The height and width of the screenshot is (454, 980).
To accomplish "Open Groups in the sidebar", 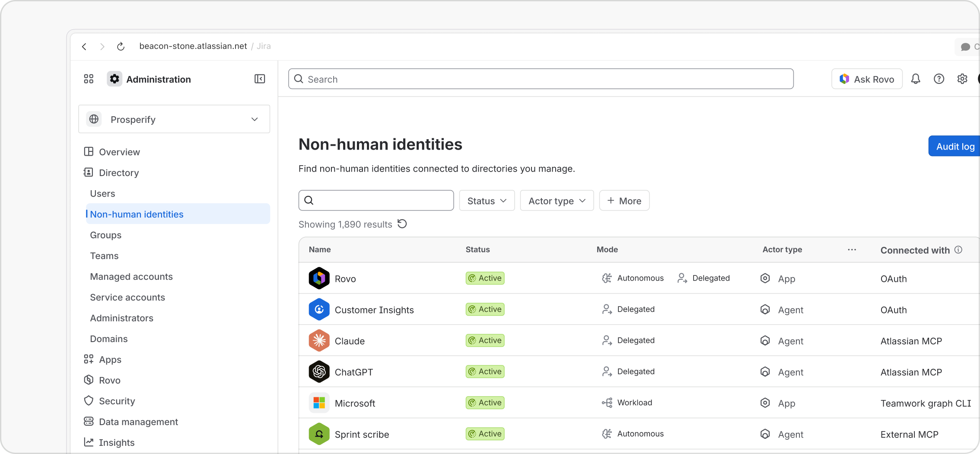I will [105, 235].
